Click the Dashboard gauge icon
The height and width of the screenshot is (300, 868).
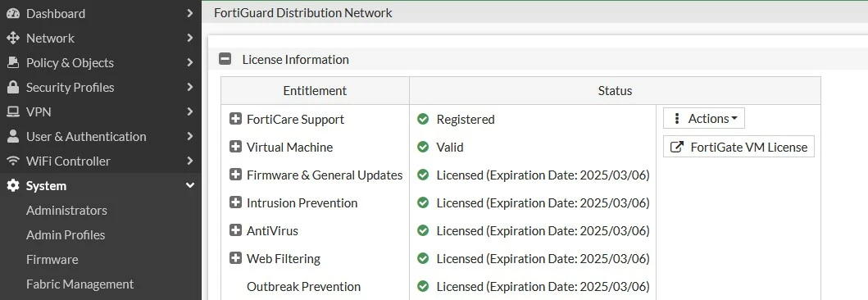pyautogui.click(x=13, y=13)
